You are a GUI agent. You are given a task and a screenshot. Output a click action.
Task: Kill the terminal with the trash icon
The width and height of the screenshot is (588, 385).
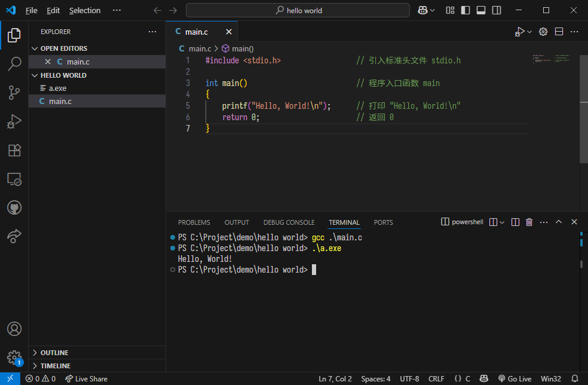click(529, 222)
